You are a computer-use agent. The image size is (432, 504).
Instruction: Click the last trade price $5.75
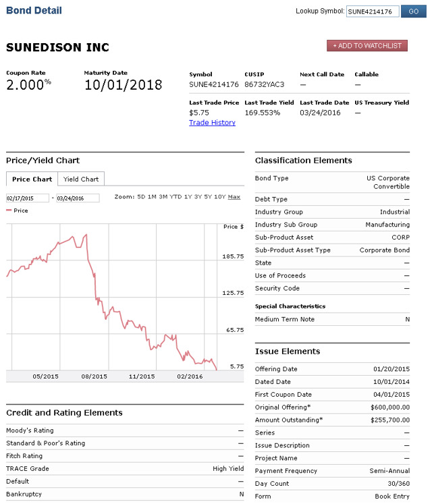click(199, 113)
